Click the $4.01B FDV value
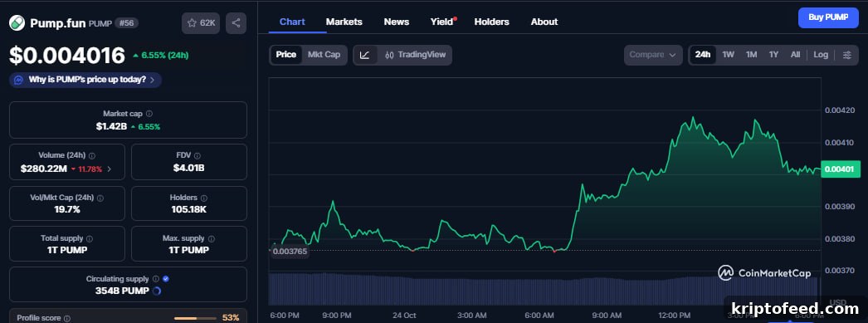Image resolution: width=868 pixels, height=323 pixels. pos(188,168)
